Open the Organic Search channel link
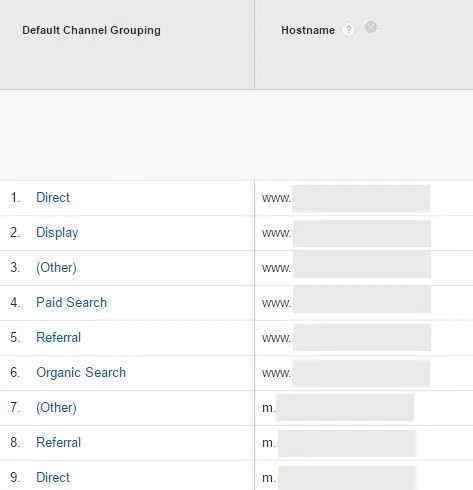The image size is (473, 490). [x=81, y=372]
